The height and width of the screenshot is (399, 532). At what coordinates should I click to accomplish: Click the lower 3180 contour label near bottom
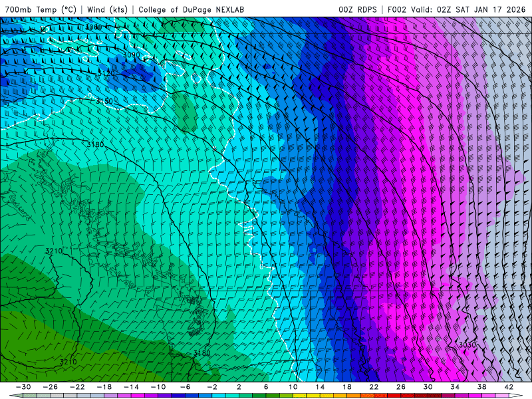202,353
